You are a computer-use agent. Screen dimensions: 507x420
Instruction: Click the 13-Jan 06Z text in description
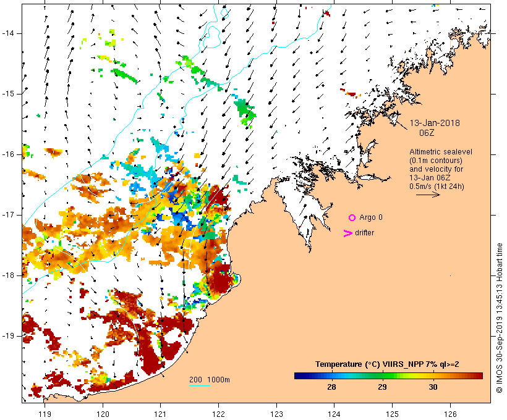coord(430,178)
